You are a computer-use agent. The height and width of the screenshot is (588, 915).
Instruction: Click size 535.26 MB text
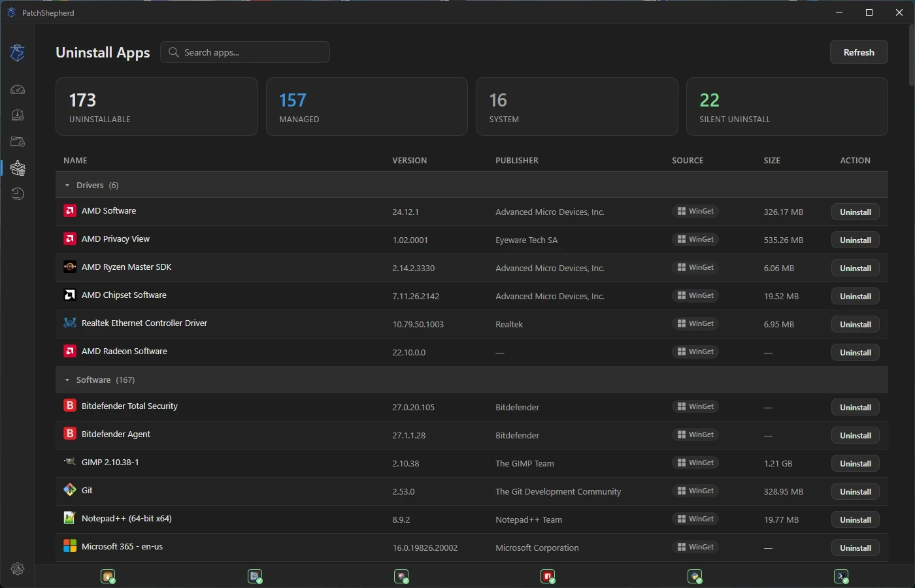[784, 240]
